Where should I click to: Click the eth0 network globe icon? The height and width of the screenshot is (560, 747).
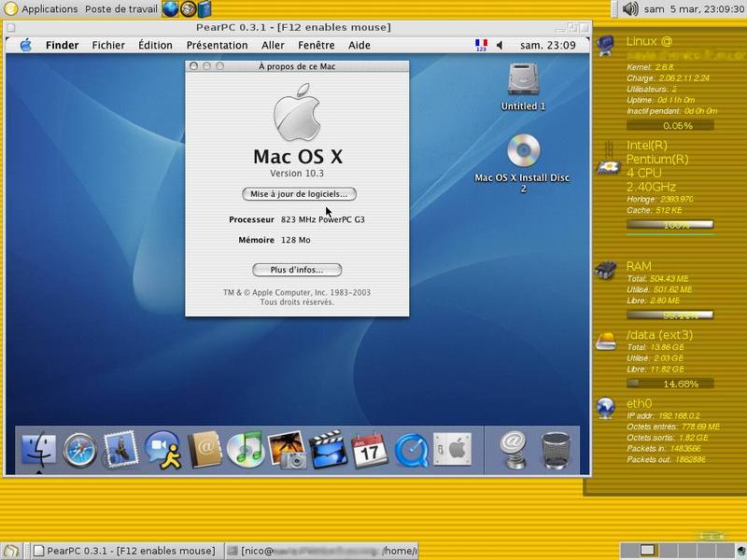[605, 409]
